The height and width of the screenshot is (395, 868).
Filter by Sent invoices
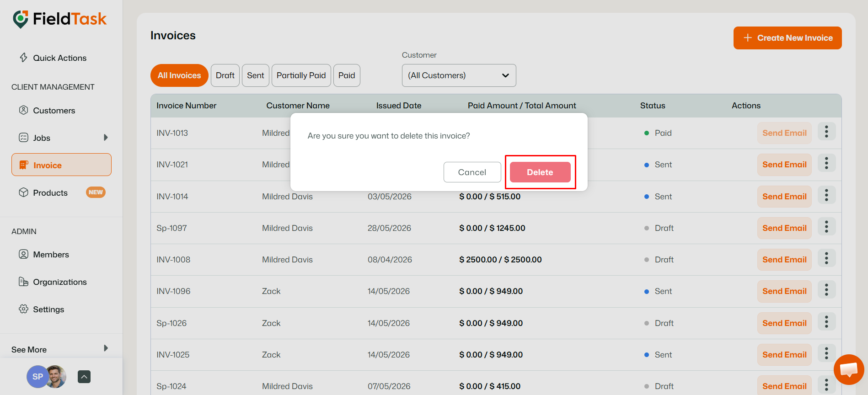(x=256, y=75)
